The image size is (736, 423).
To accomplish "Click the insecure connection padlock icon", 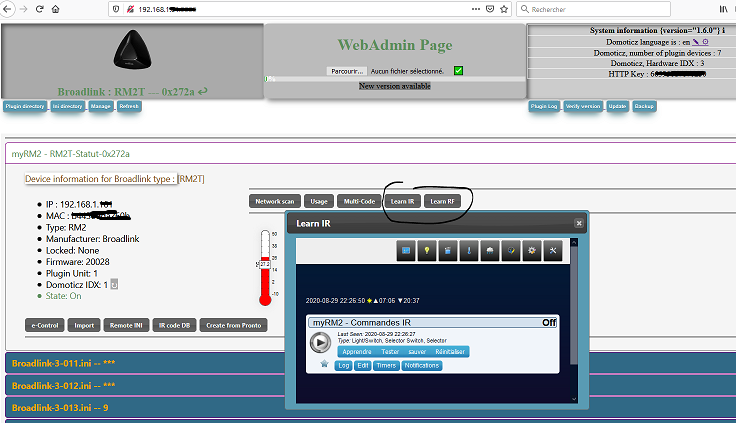I will 130,9.
